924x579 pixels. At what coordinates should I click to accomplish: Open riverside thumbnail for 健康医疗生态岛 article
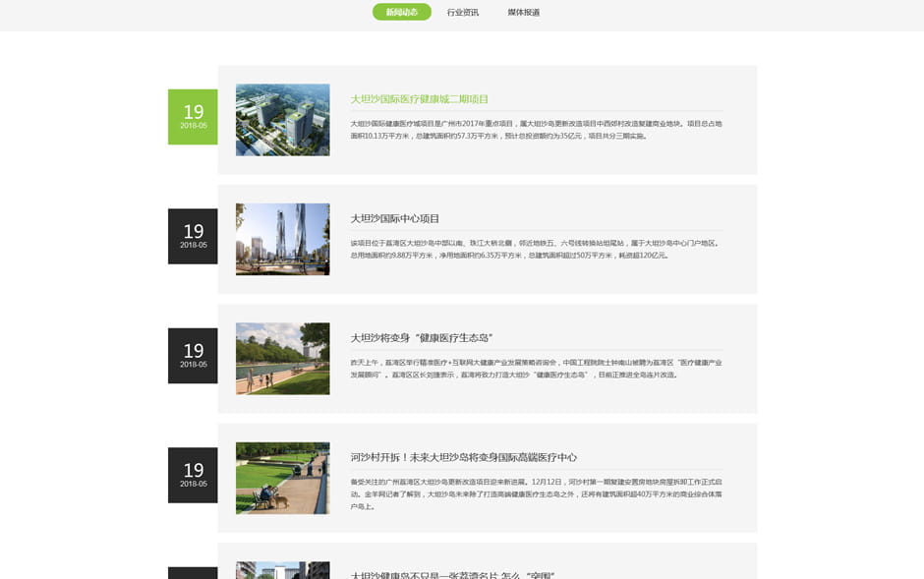[x=283, y=359]
